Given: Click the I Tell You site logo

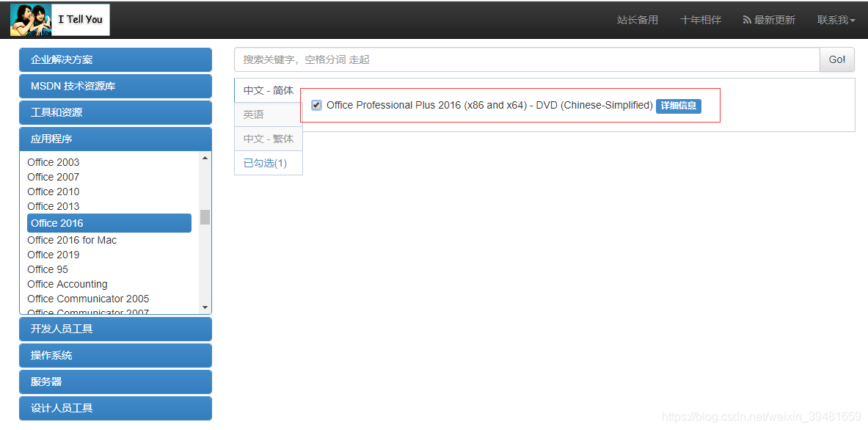Looking at the screenshot, I should tap(59, 19).
